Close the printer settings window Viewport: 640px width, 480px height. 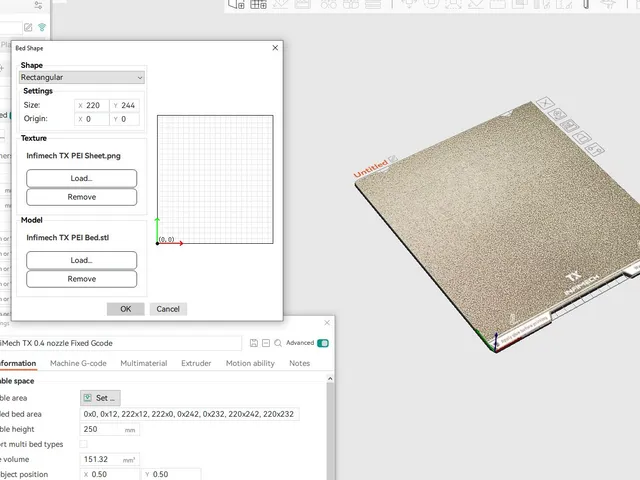pyautogui.click(x=327, y=323)
